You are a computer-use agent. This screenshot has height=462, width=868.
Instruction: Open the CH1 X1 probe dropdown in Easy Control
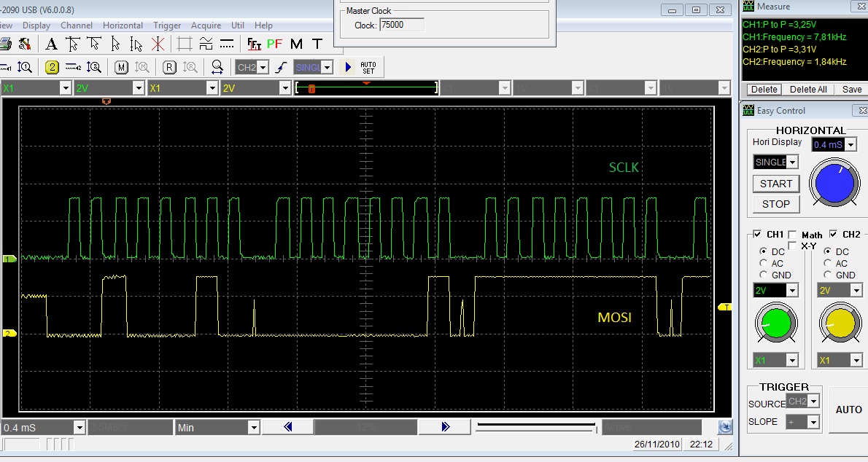pyautogui.click(x=792, y=361)
